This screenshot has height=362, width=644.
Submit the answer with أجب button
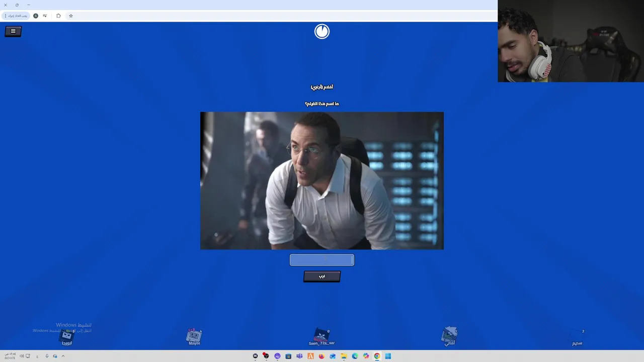pyautogui.click(x=322, y=277)
